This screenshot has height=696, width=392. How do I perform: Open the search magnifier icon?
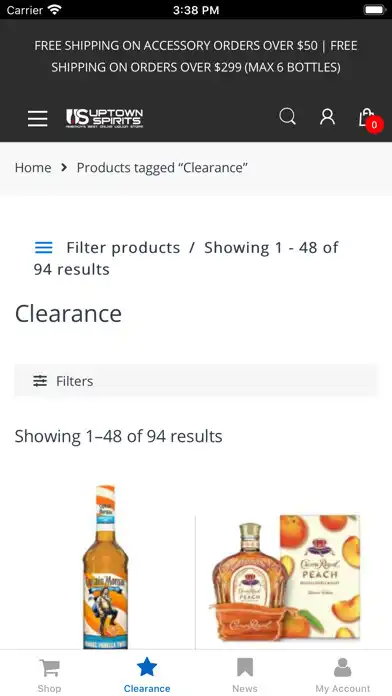point(287,117)
